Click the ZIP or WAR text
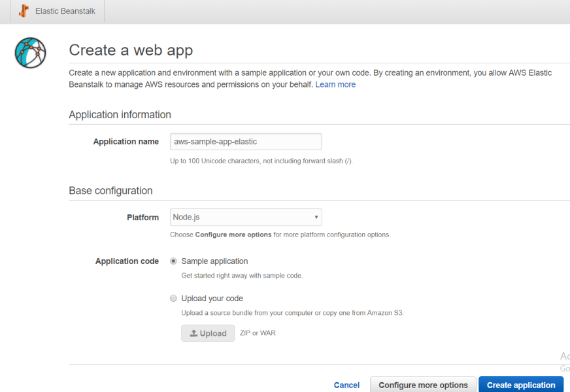 (258, 333)
